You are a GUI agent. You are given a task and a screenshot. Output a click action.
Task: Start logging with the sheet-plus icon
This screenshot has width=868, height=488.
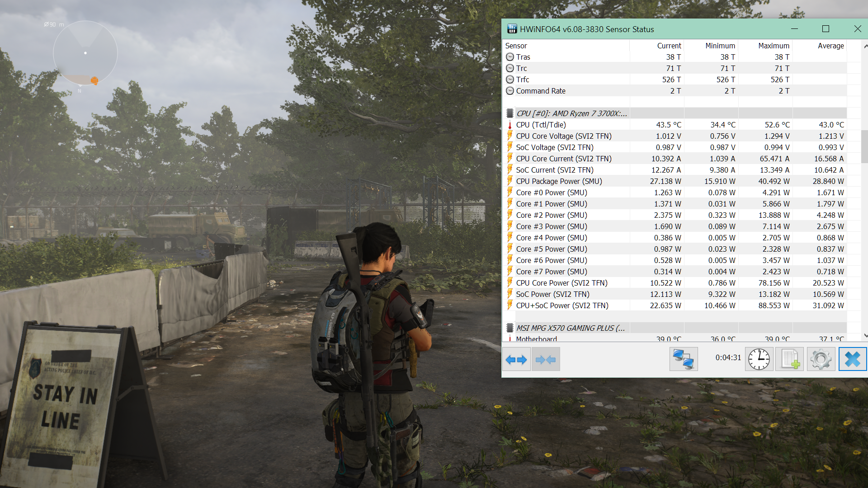pyautogui.click(x=789, y=360)
